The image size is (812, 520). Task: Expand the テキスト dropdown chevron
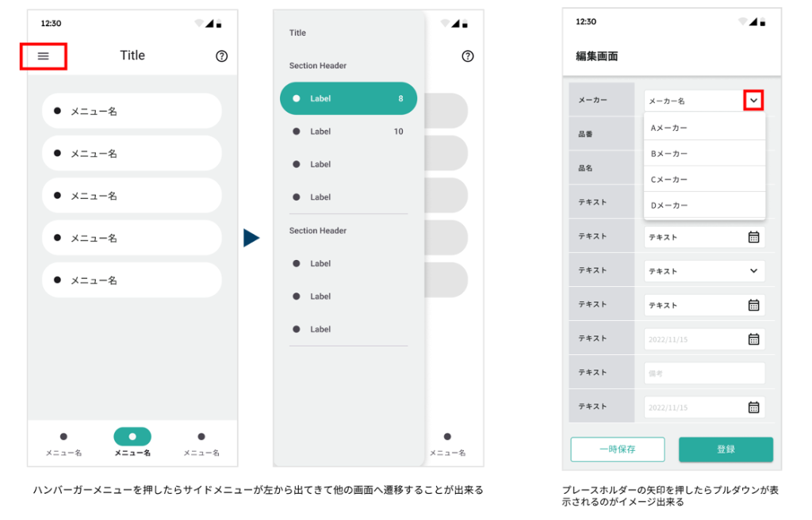click(753, 271)
